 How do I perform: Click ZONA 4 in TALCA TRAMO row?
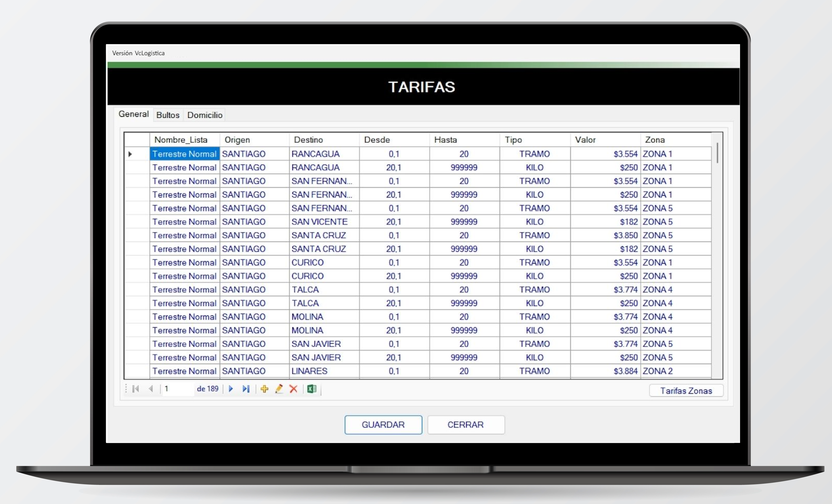coord(676,290)
